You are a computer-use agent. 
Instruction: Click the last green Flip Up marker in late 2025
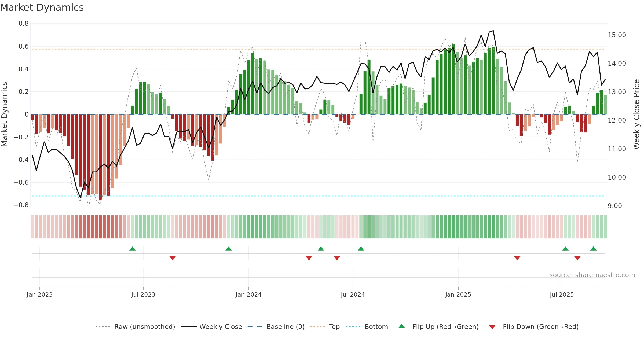(x=594, y=249)
